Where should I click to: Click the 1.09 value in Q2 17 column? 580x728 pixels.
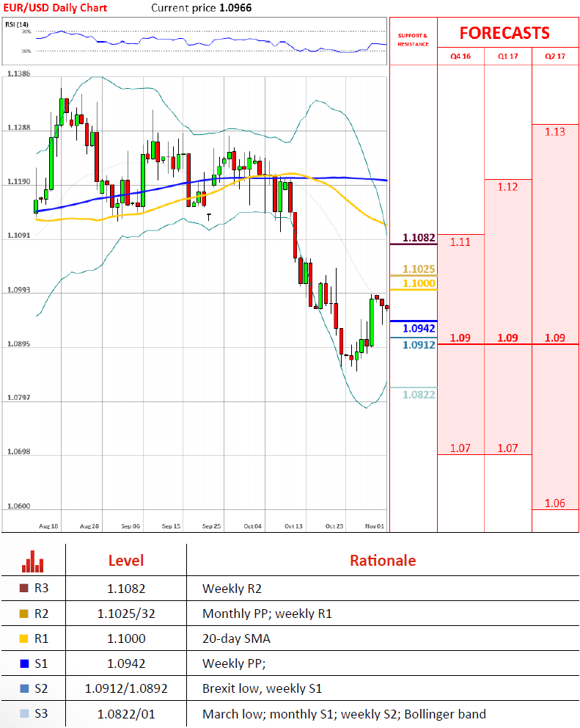point(555,338)
